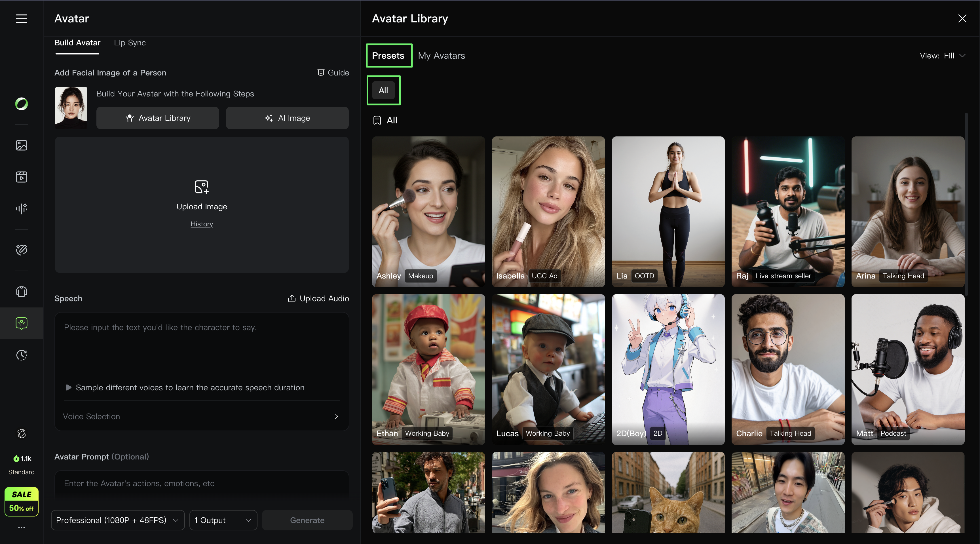Open the Professional quality dropdown
The height and width of the screenshot is (544, 980).
[118, 520]
